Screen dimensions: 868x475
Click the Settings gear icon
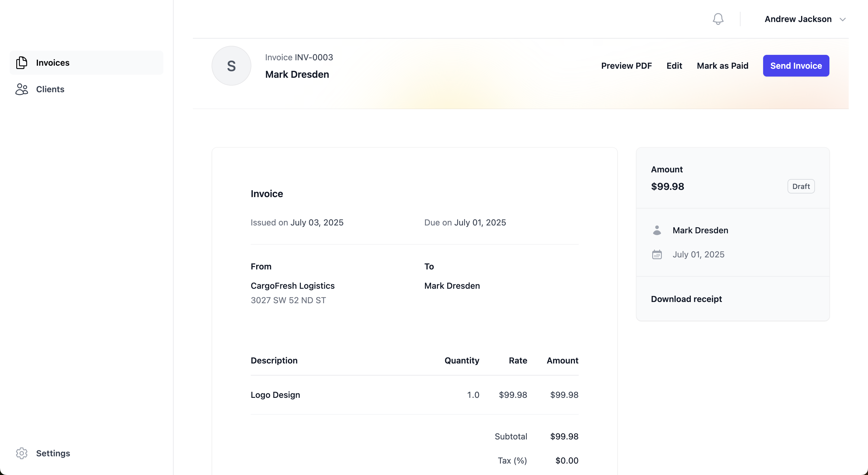22,453
